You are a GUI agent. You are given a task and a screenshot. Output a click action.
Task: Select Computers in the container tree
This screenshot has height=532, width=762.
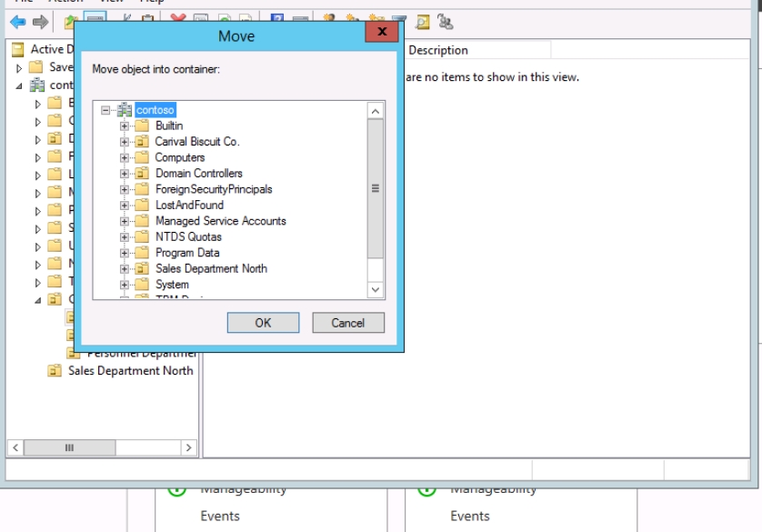(x=180, y=157)
